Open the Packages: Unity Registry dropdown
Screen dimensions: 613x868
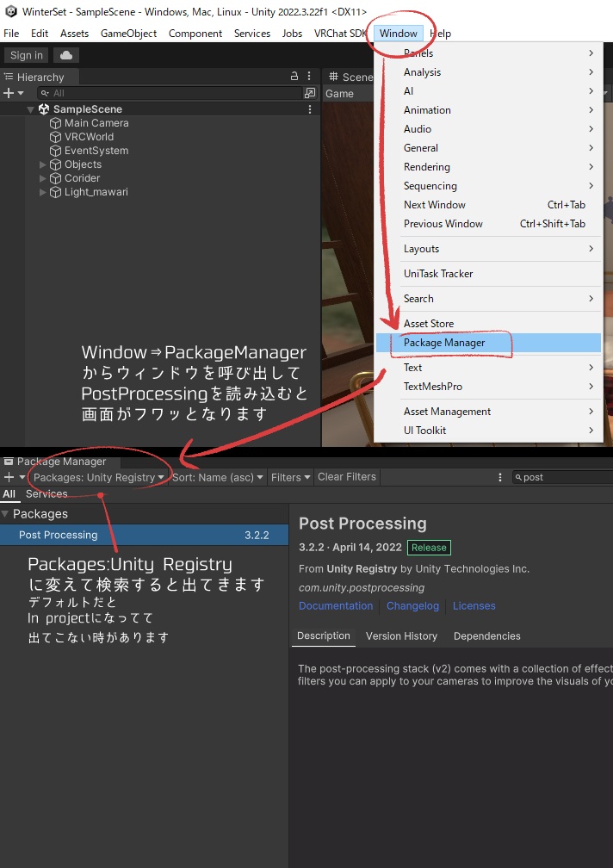tap(98, 477)
